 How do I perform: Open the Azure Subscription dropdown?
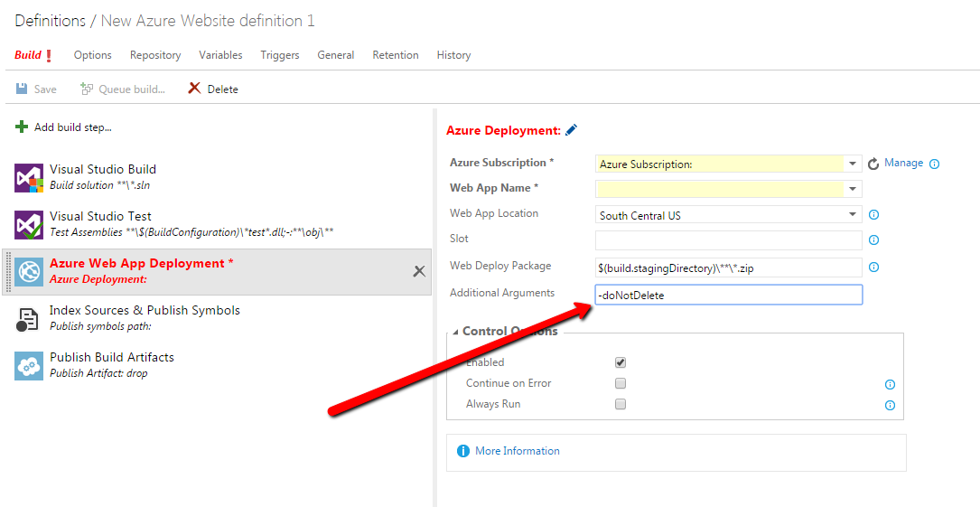point(853,164)
